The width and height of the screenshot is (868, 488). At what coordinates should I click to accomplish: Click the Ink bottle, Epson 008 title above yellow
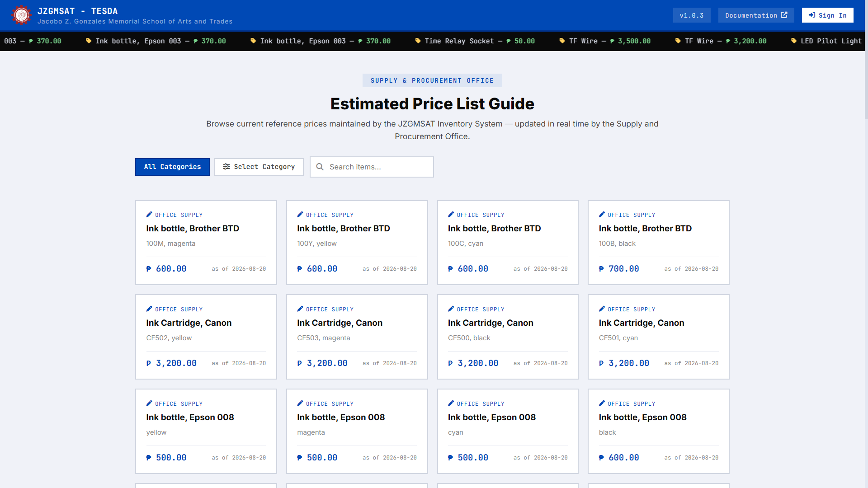tap(190, 418)
